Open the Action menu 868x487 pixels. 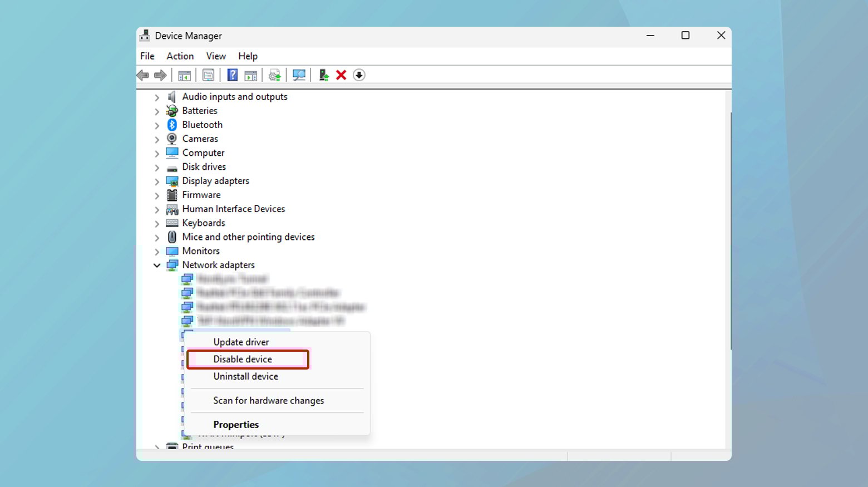179,56
